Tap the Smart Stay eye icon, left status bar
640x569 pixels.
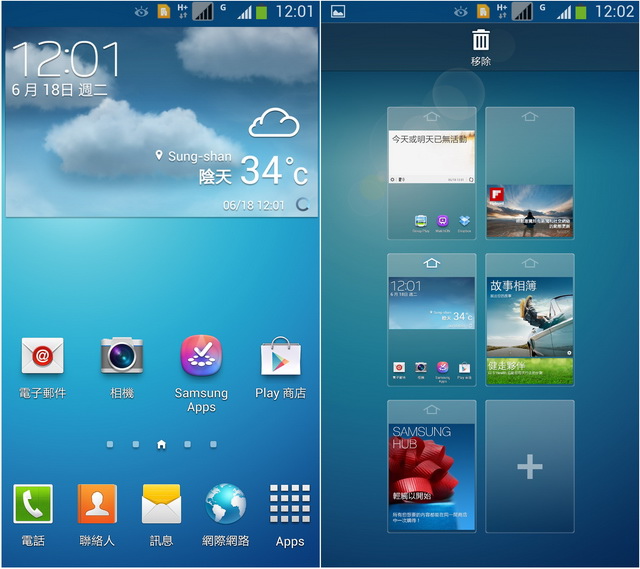click(x=141, y=12)
